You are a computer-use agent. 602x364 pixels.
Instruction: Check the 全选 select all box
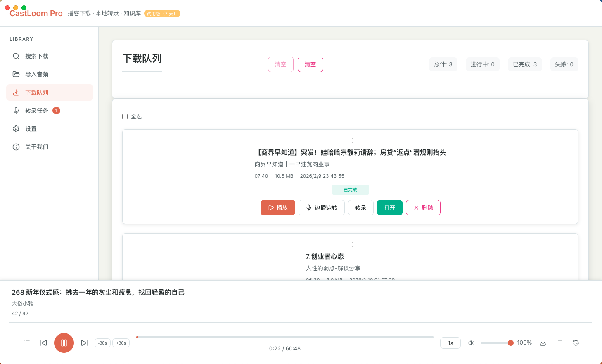[x=125, y=116]
